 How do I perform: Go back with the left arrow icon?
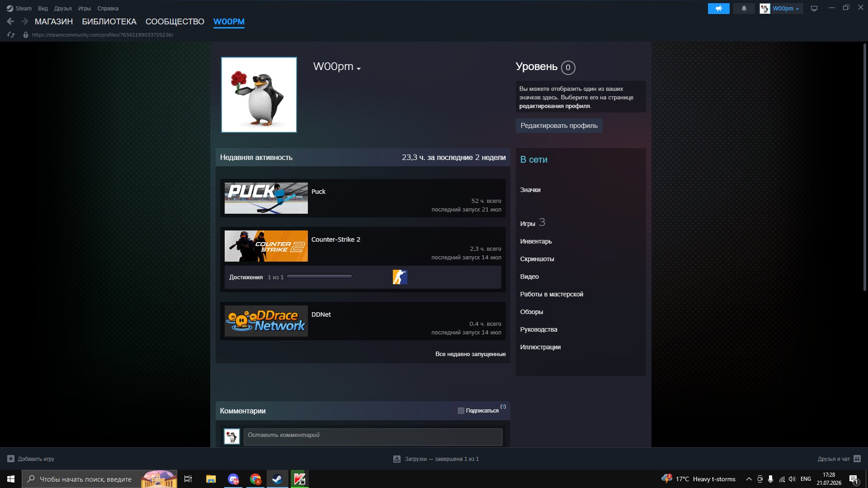point(10,21)
